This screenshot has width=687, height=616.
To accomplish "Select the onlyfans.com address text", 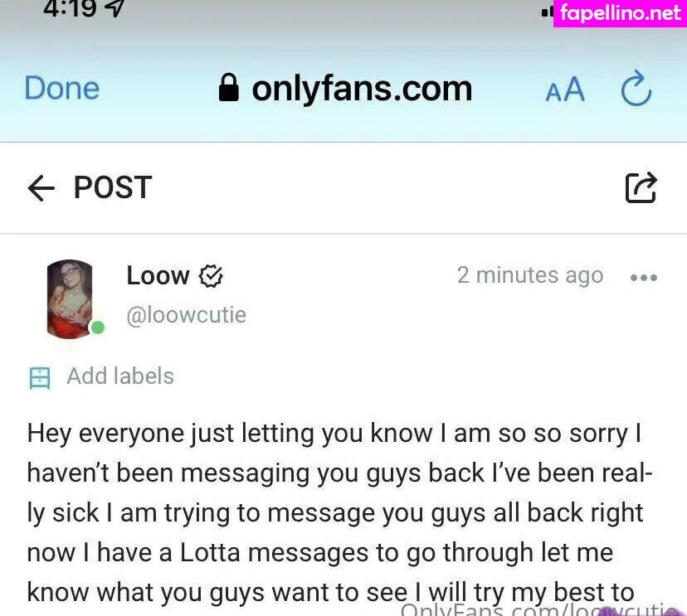I will pyautogui.click(x=362, y=89).
